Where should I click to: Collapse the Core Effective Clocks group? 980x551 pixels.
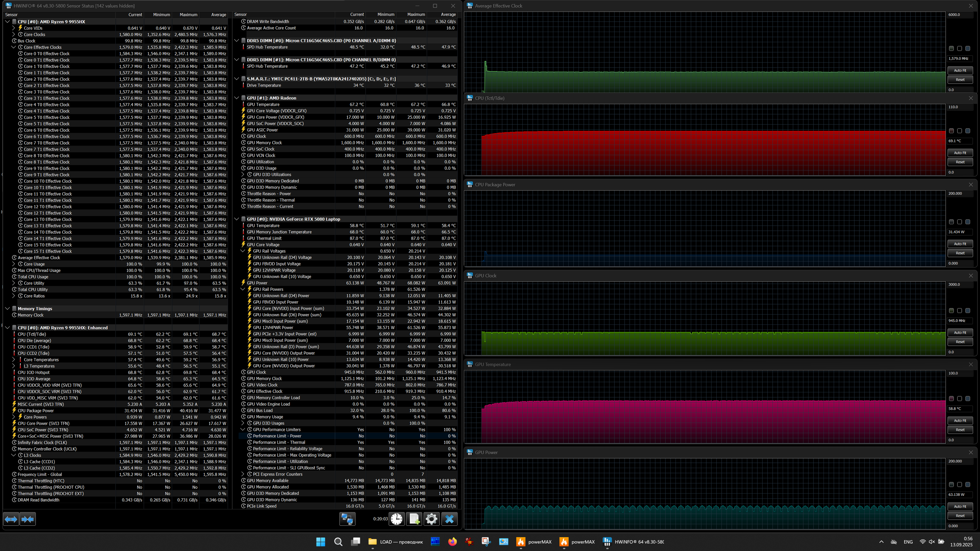[14, 47]
